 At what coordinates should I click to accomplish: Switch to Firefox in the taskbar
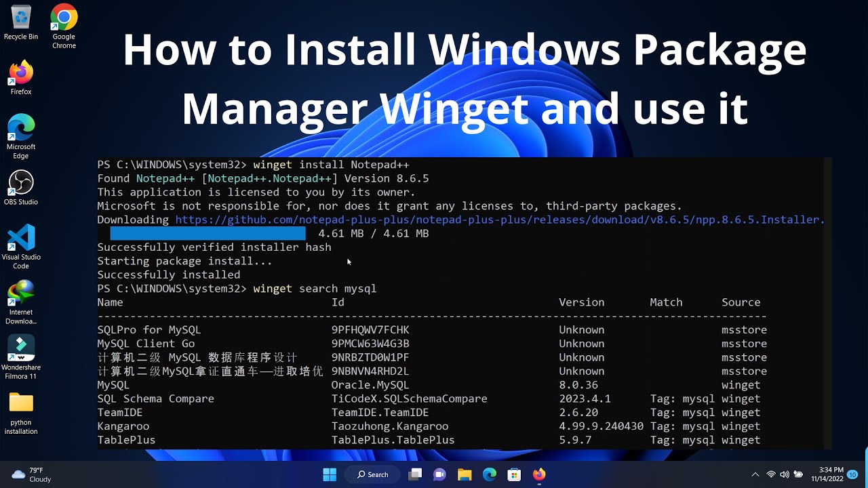click(x=539, y=474)
